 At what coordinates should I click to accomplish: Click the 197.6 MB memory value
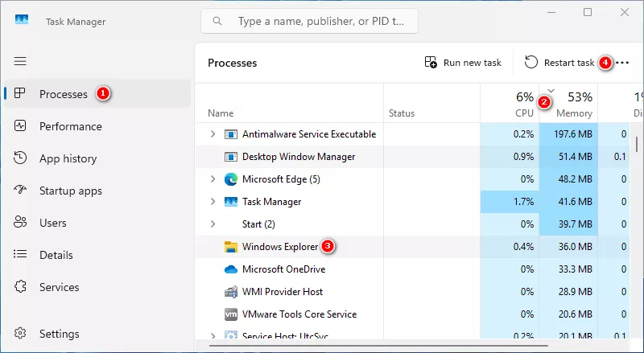click(568, 134)
